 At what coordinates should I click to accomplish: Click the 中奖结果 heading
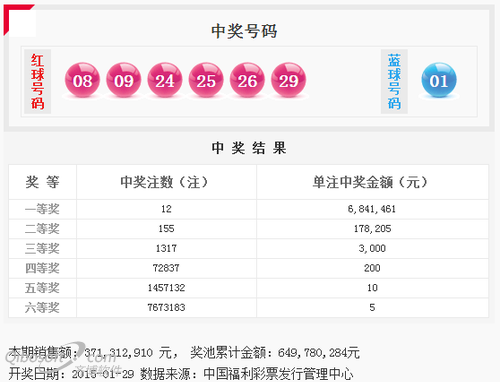(x=249, y=148)
